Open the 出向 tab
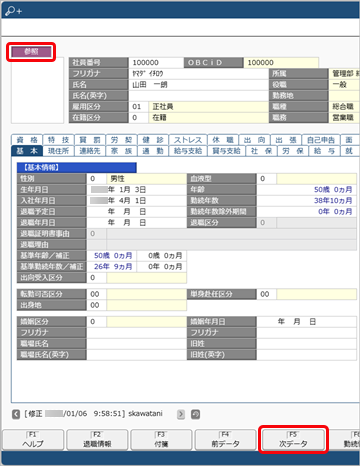This screenshot has width=360, height=466. [x=254, y=140]
